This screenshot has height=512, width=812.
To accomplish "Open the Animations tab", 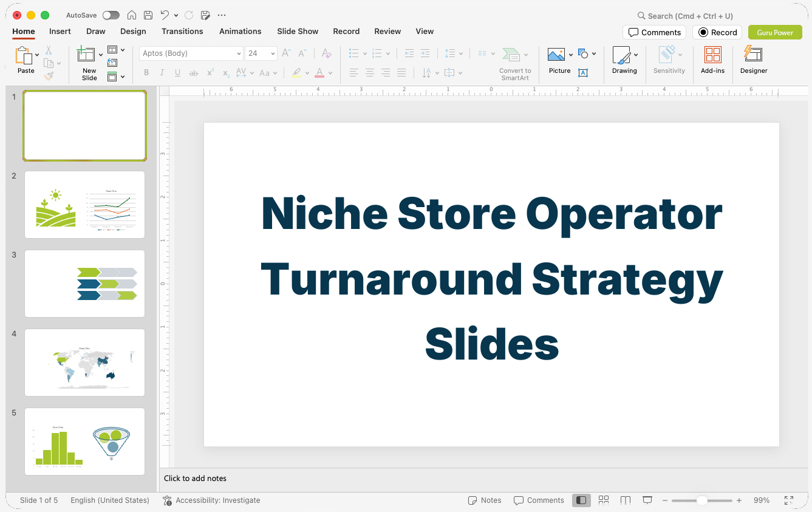I will (241, 31).
